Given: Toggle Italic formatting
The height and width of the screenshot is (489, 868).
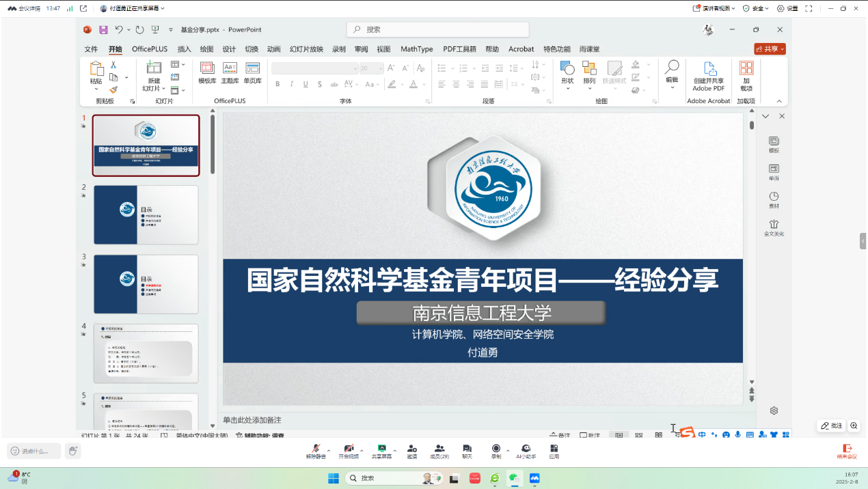Looking at the screenshot, I should (292, 84).
